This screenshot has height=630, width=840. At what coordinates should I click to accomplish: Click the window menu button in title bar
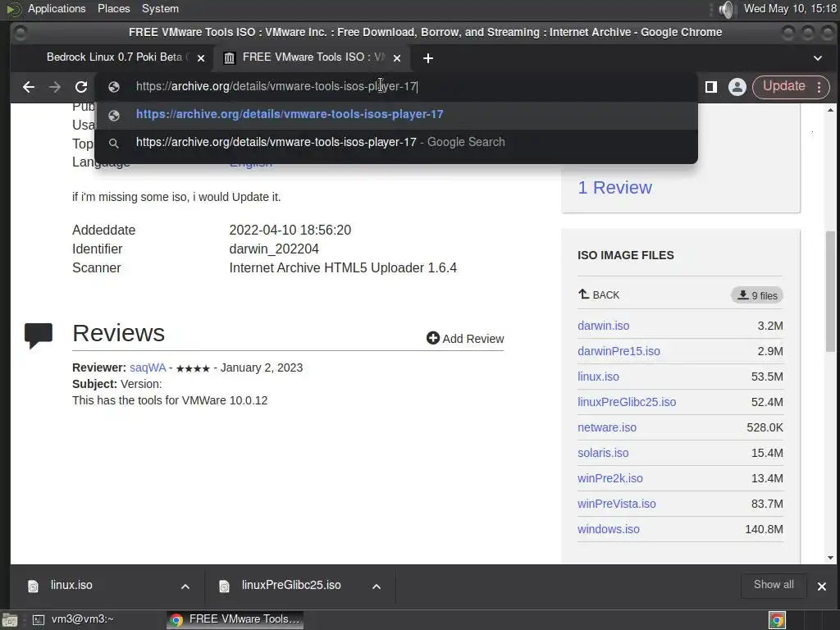(x=20, y=33)
